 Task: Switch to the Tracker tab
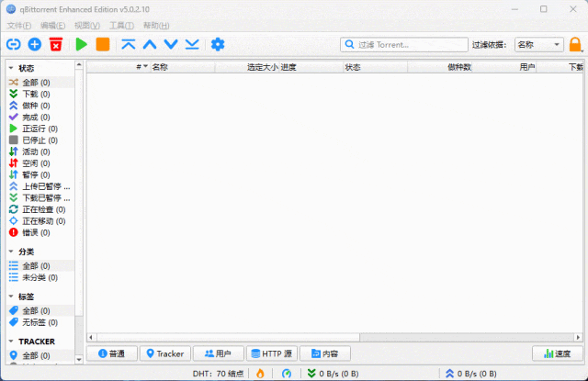tap(165, 353)
